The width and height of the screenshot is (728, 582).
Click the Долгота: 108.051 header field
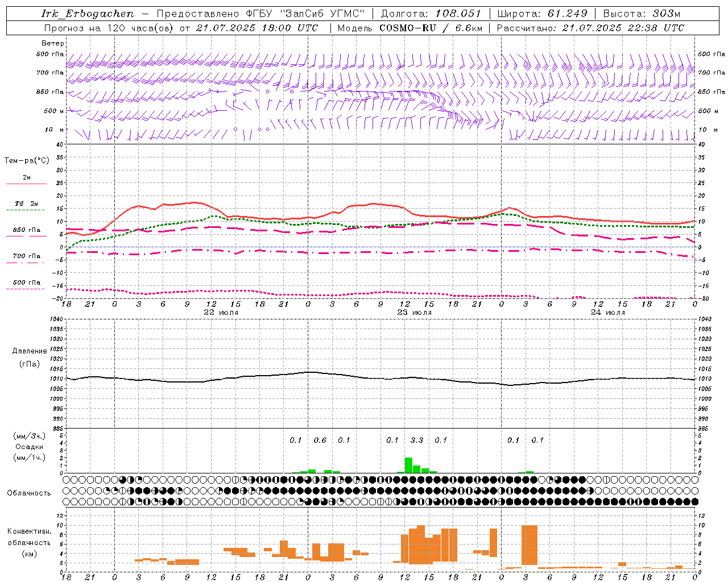pos(431,14)
